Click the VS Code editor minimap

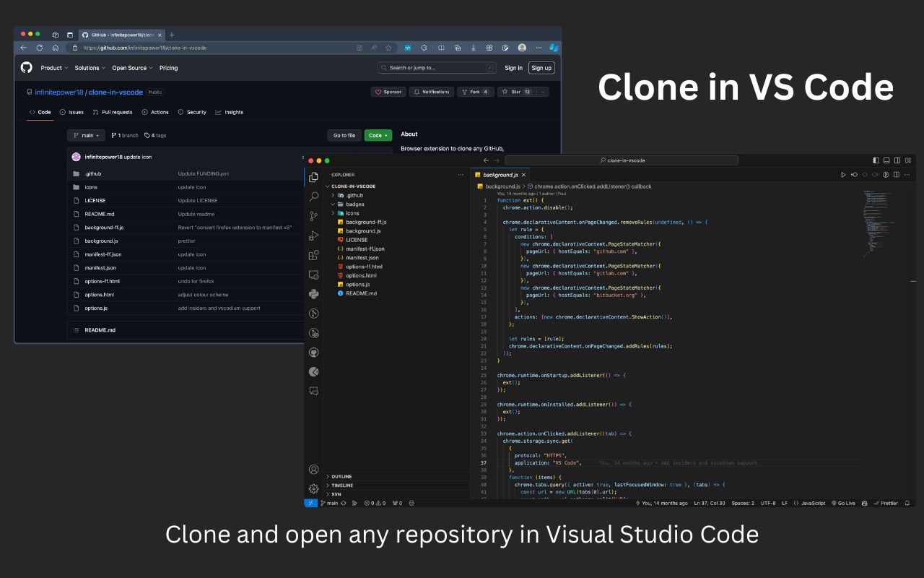point(879,224)
